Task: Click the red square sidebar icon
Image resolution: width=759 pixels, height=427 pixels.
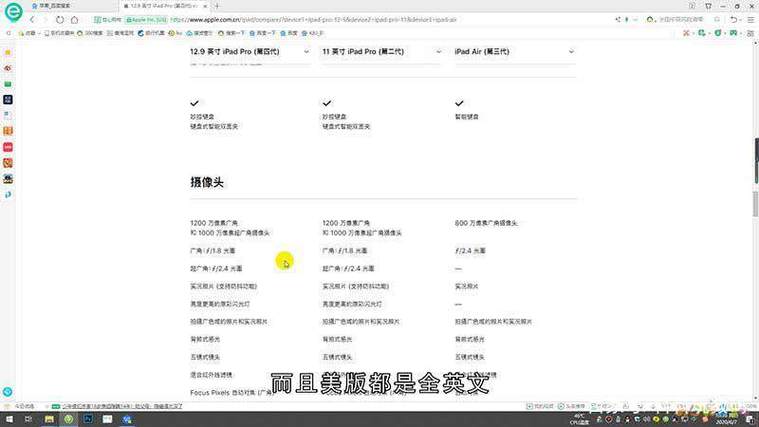Action: click(x=8, y=147)
